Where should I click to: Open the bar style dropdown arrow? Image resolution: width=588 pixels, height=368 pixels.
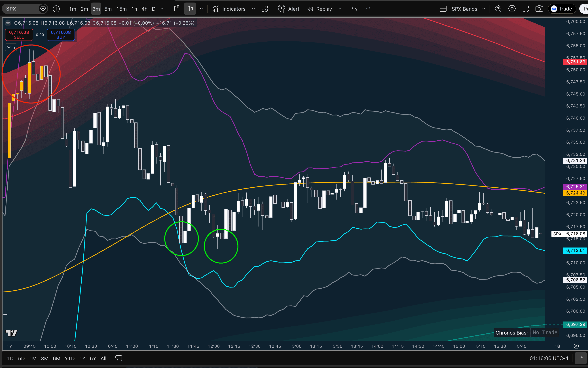pyautogui.click(x=202, y=9)
